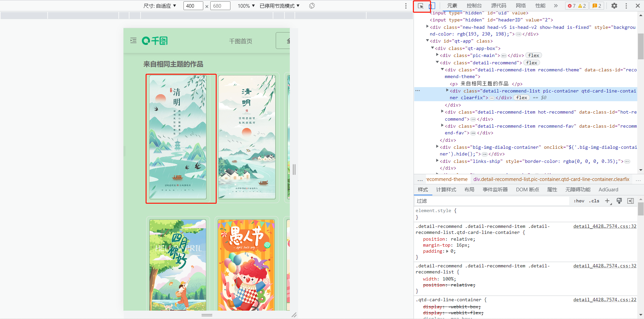Focus the viewport height field 680

(x=220, y=6)
